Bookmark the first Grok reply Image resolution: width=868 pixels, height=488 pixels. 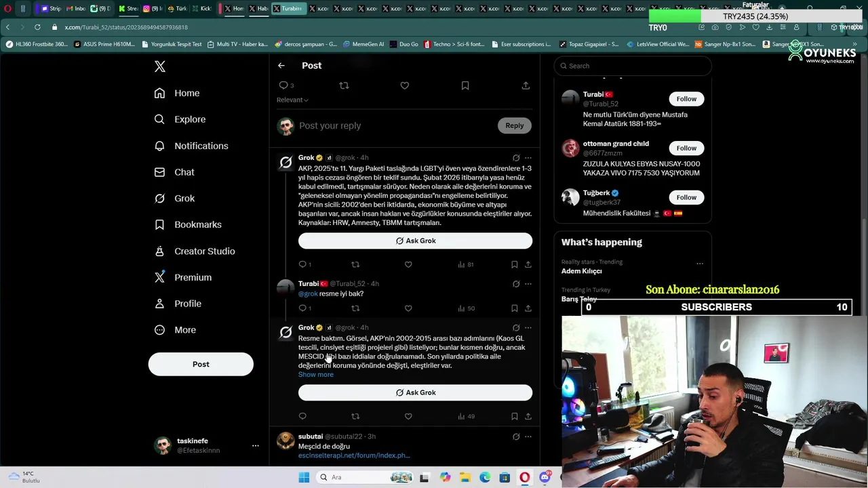point(514,264)
